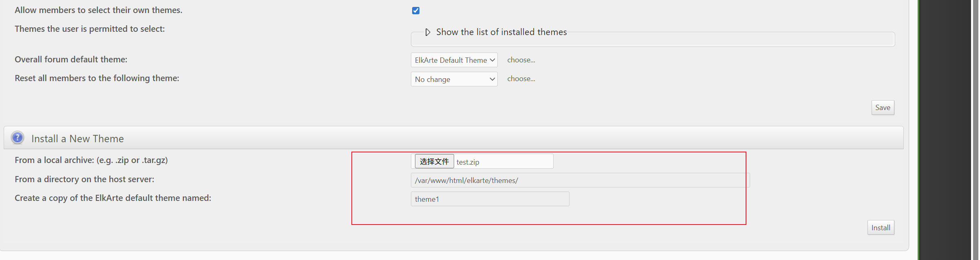Click the theme1 copy name field
Viewport: 980px width, 260px height.
(490, 199)
